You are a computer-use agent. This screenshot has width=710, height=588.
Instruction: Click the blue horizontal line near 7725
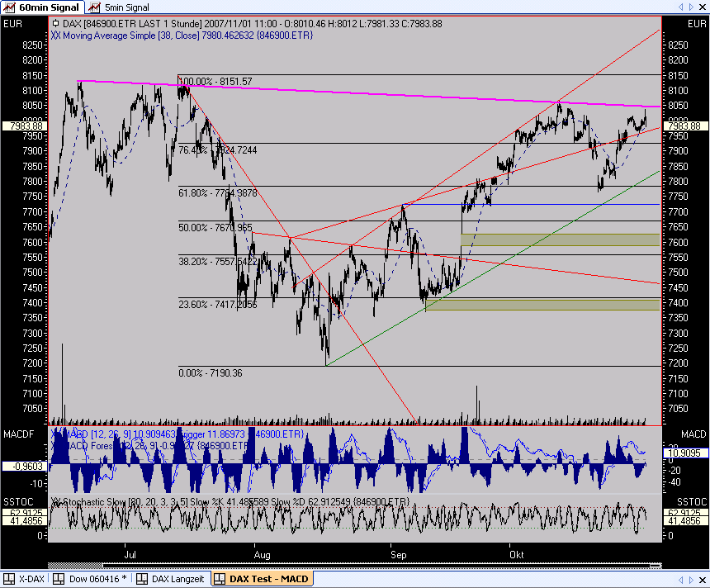530,204
